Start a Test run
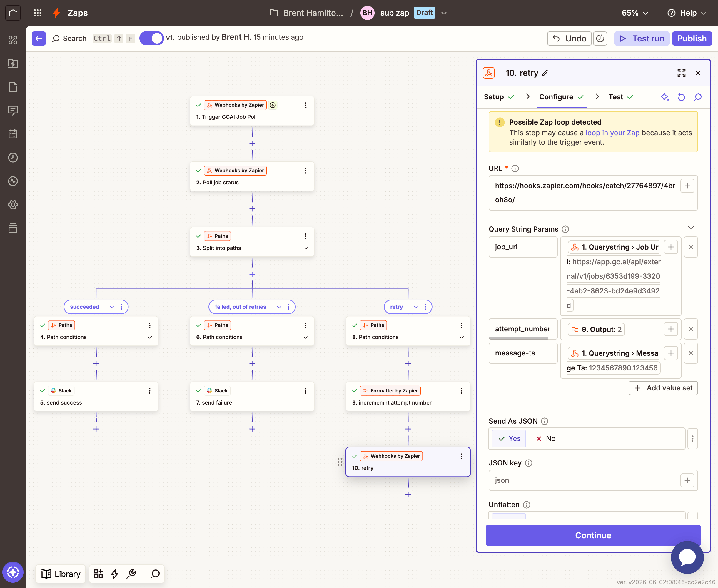Viewport: 718px width, 588px height. [x=642, y=39]
